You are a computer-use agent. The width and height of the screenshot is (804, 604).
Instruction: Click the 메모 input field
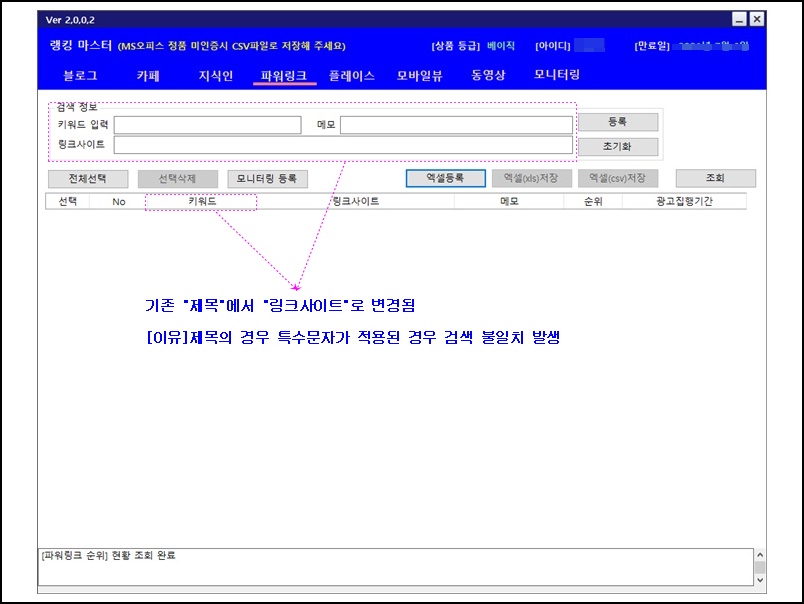pyautogui.click(x=456, y=125)
